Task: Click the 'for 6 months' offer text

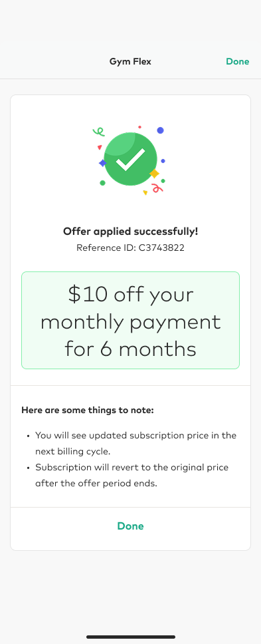Action: (x=130, y=349)
